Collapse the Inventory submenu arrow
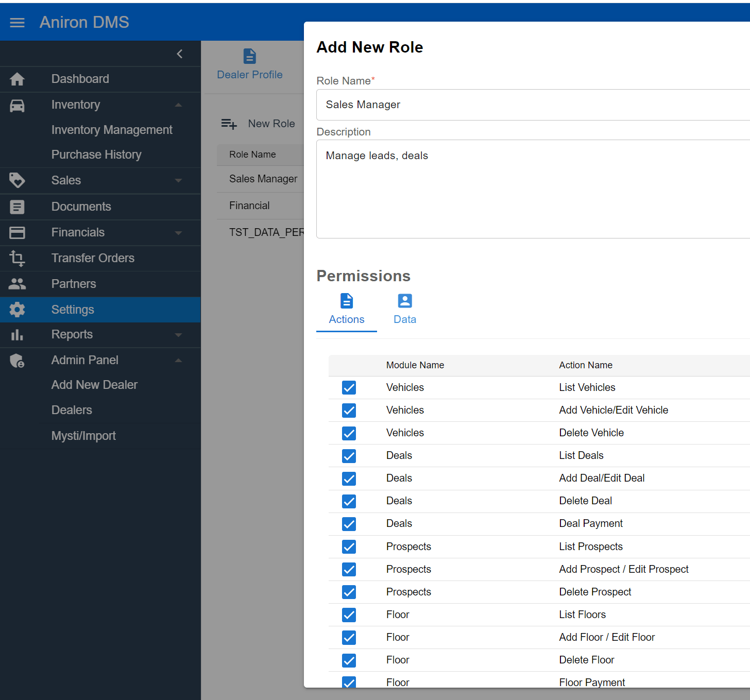750x700 pixels. (x=178, y=105)
